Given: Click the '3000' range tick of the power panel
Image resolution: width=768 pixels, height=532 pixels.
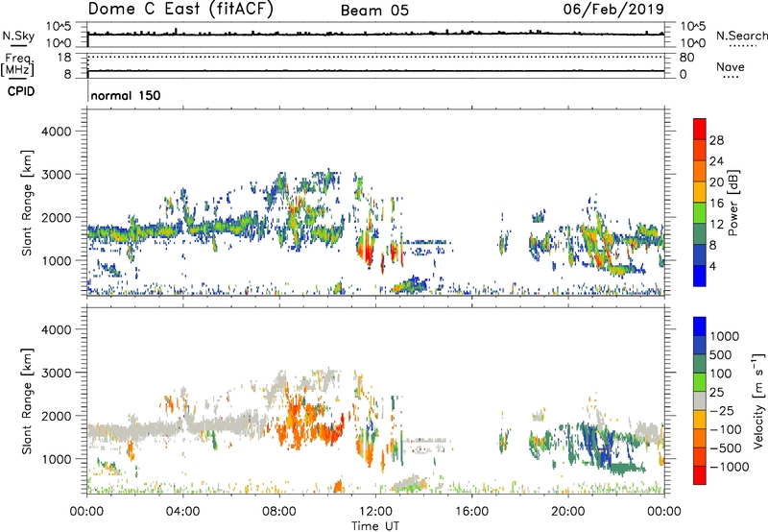Looking at the screenshot, I should (57, 175).
